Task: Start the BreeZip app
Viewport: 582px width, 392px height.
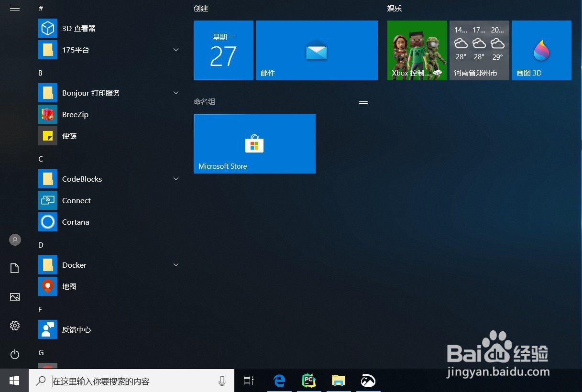Action: coord(75,114)
